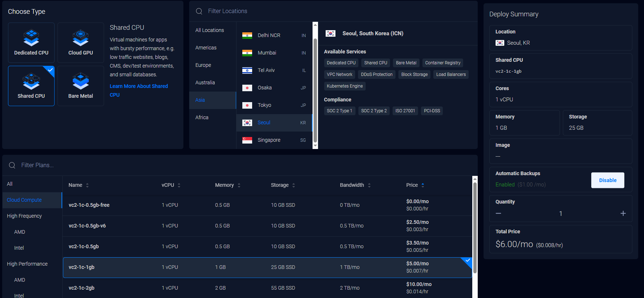The image size is (644, 298).
Task: Sort plans by Bandwidth column arrows
Action: [369, 185]
